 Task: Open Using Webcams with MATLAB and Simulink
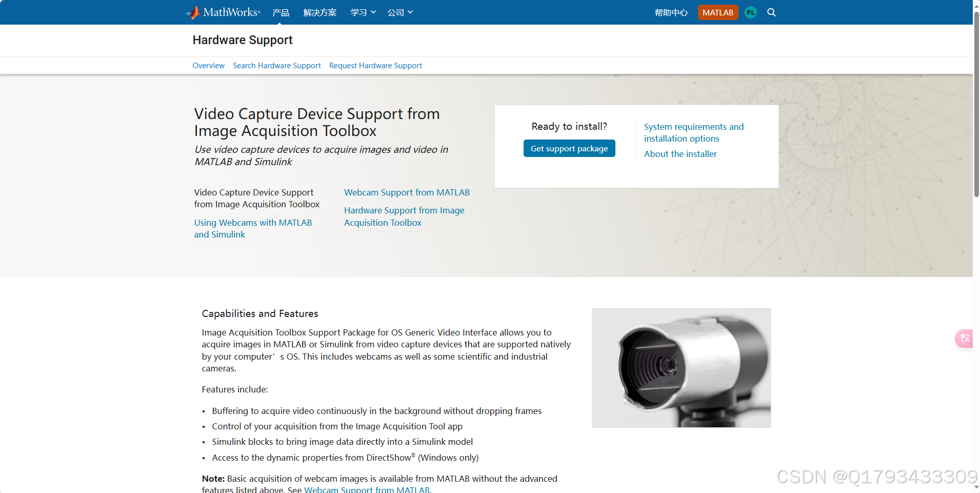253,228
